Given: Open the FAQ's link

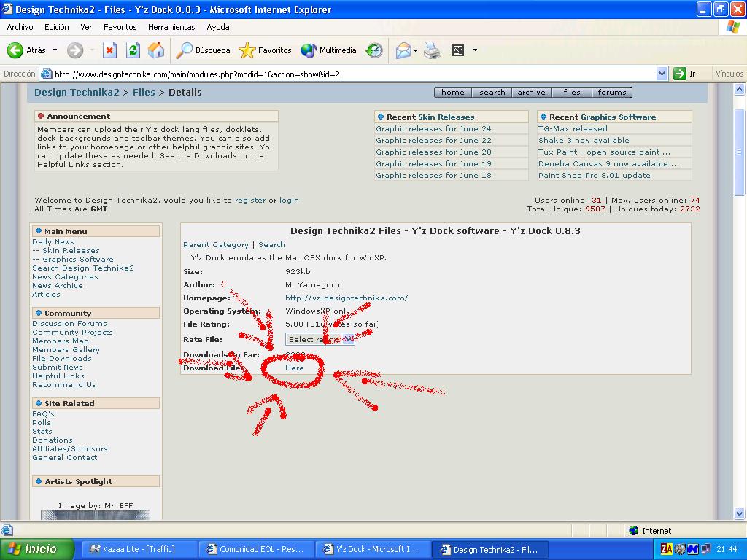Looking at the screenshot, I should [43, 414].
